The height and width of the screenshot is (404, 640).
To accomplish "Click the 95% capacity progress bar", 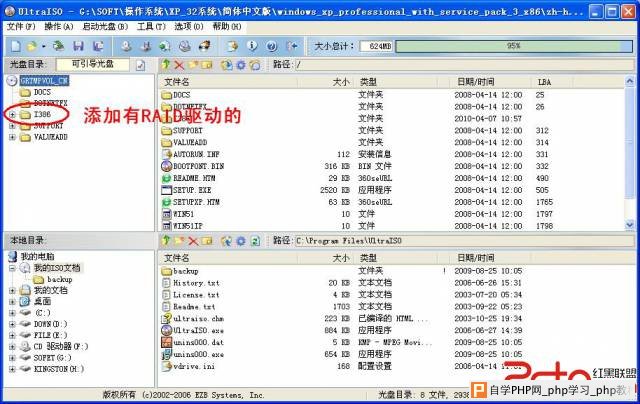I will pos(514,46).
